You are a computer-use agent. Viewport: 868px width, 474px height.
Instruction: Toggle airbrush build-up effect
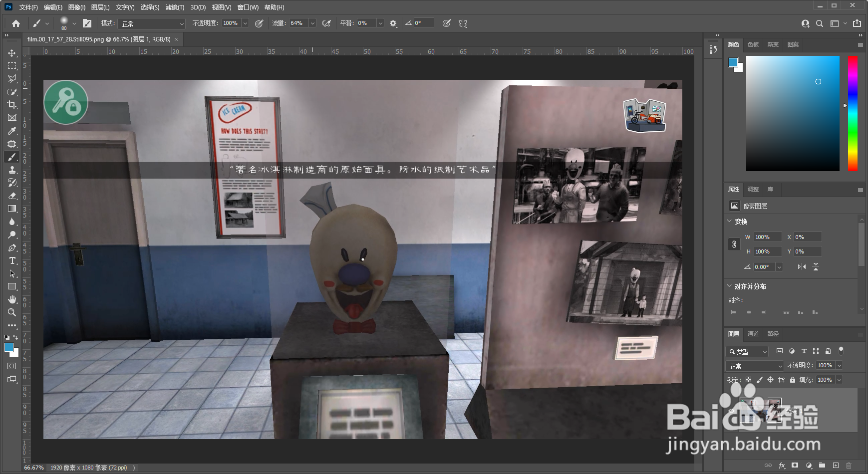(326, 23)
